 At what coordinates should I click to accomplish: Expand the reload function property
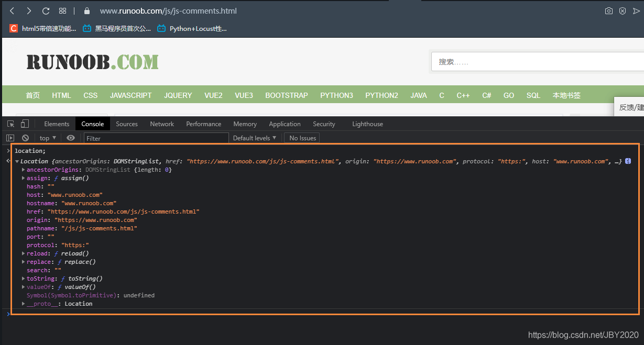(23, 254)
